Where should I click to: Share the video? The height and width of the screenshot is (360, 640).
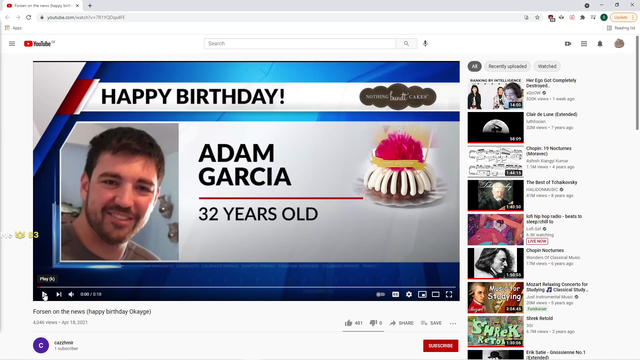[x=401, y=323]
